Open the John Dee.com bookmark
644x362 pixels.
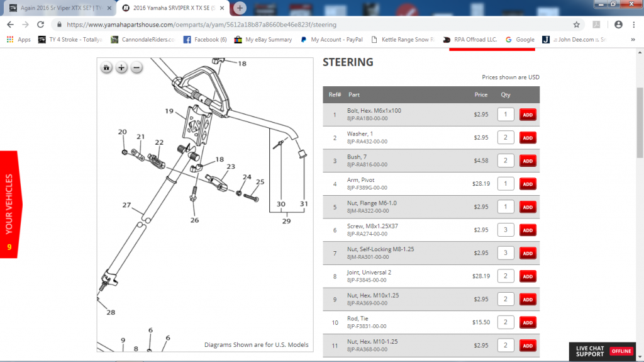point(574,40)
